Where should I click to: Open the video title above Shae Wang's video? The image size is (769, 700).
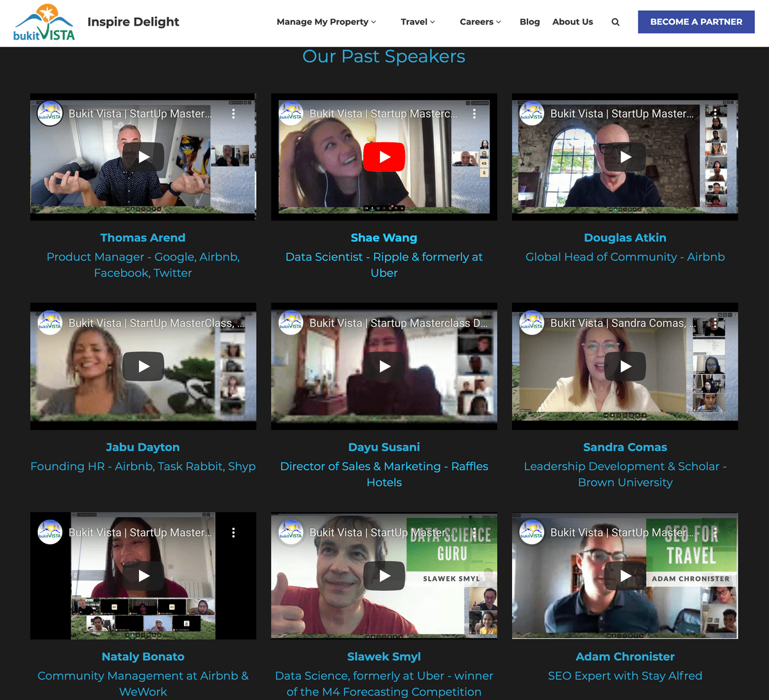click(384, 113)
